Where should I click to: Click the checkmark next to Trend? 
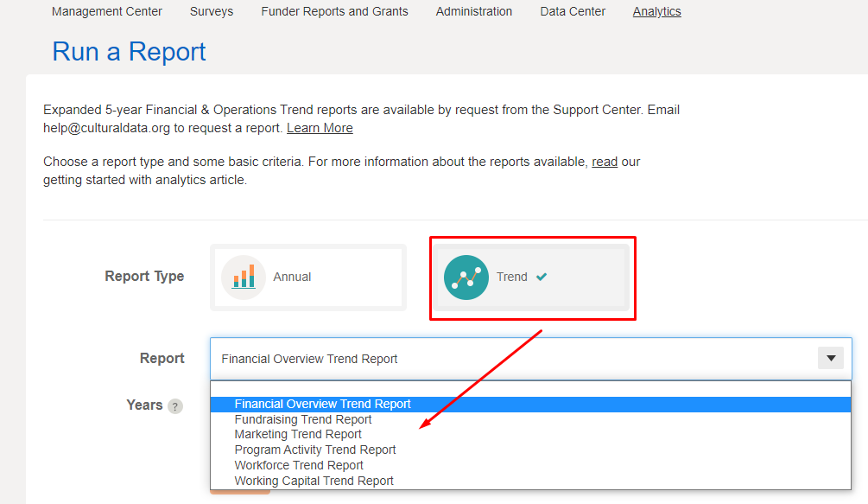(x=542, y=277)
